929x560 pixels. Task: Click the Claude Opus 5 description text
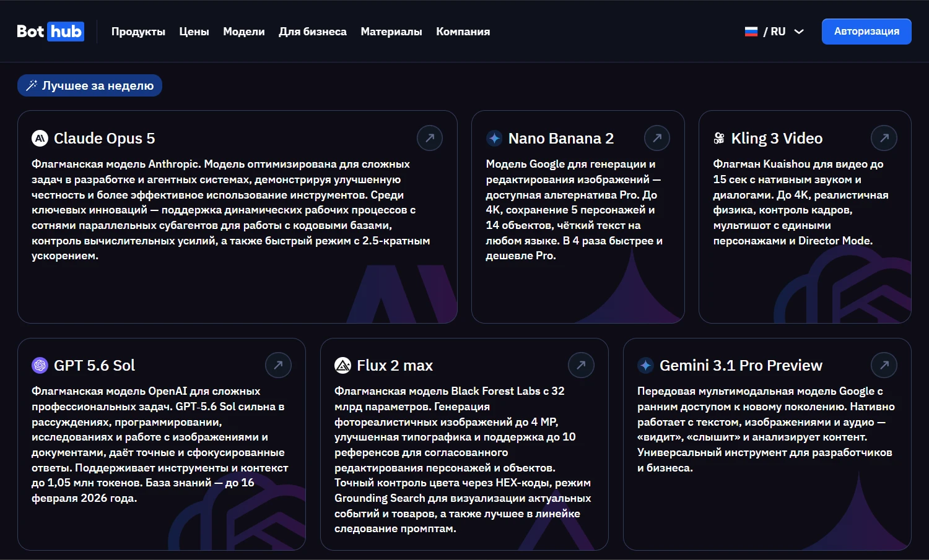click(x=231, y=210)
